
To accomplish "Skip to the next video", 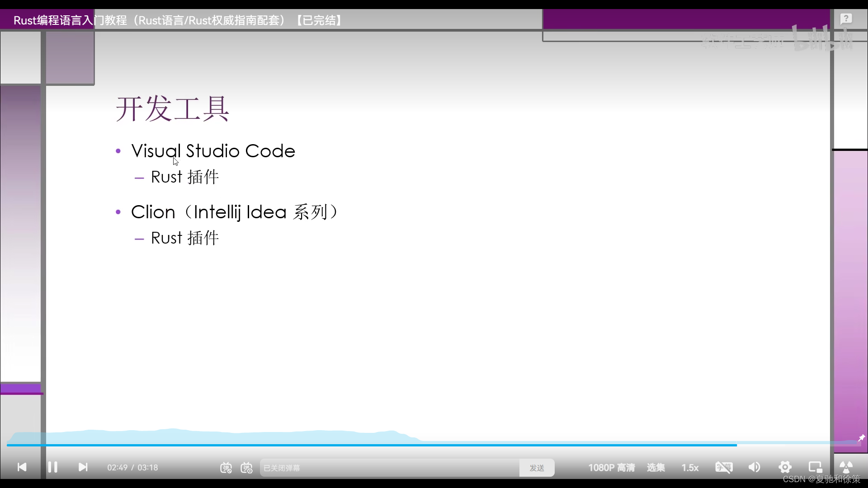I will tap(83, 467).
